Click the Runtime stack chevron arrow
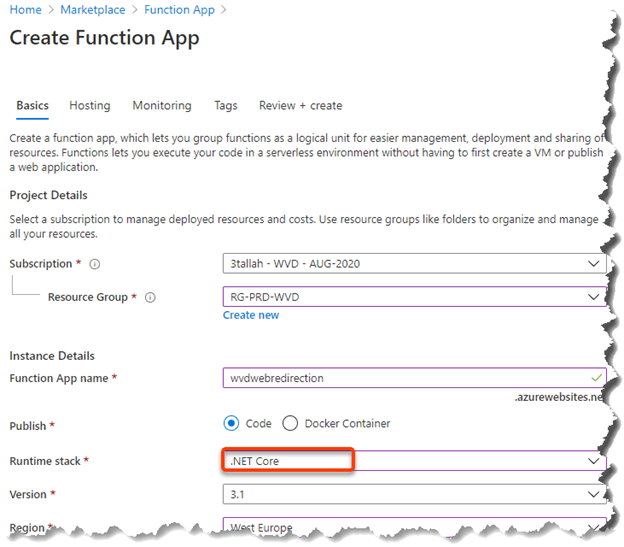This screenshot has width=624, height=547. click(593, 461)
